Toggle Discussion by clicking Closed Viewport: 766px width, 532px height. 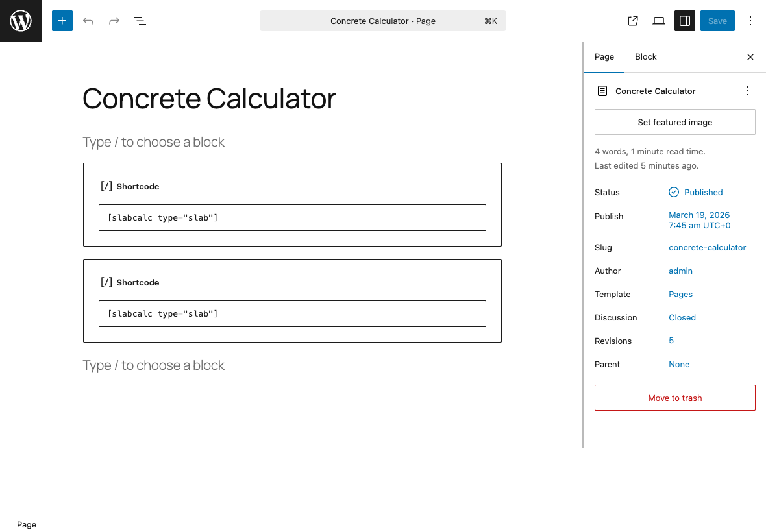[682, 317]
